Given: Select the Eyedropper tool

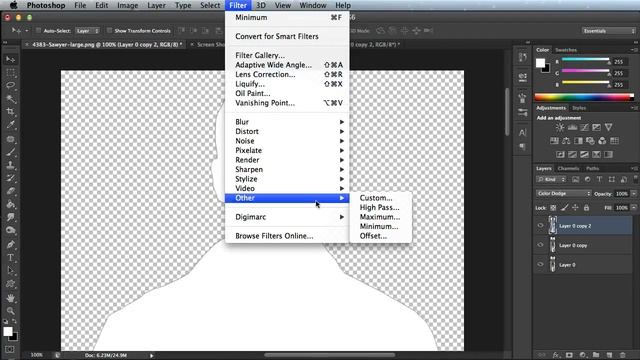Looking at the screenshot, I should click(x=11, y=124).
